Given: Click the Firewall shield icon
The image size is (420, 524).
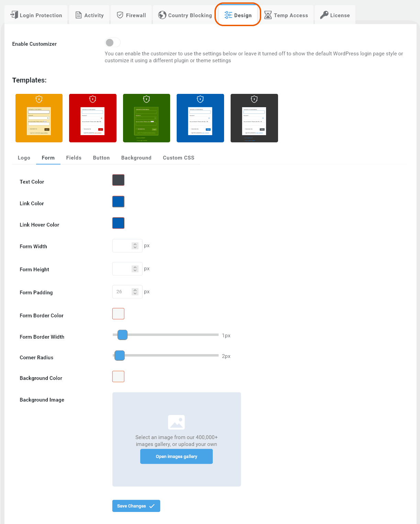Looking at the screenshot, I should [x=120, y=15].
